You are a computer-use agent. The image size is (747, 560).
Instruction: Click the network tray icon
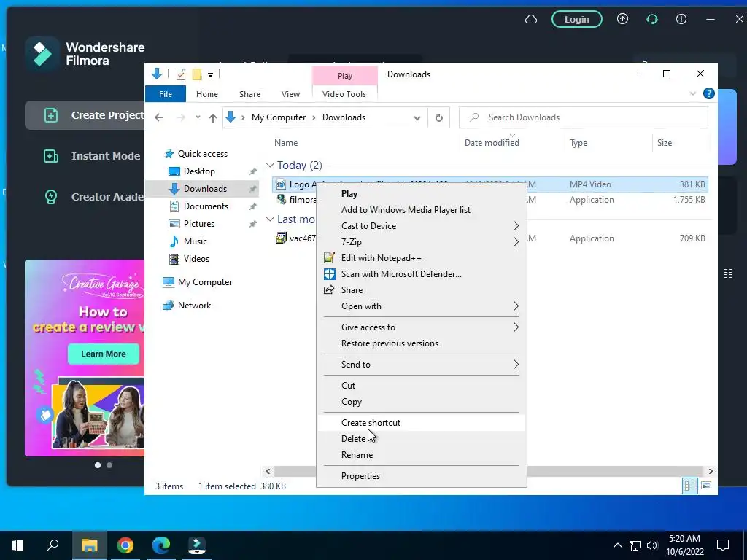[635, 545]
